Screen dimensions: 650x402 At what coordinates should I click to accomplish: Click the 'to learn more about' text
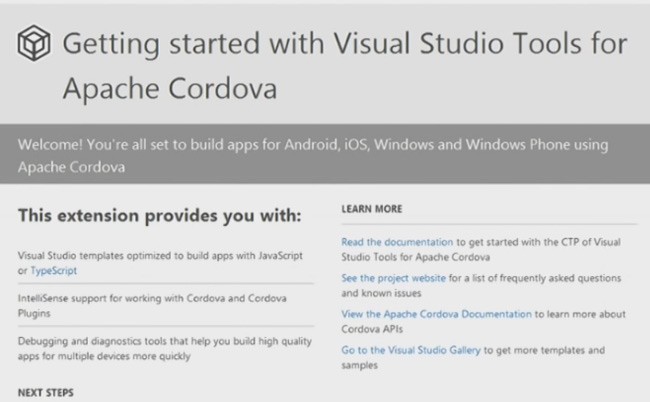580,314
